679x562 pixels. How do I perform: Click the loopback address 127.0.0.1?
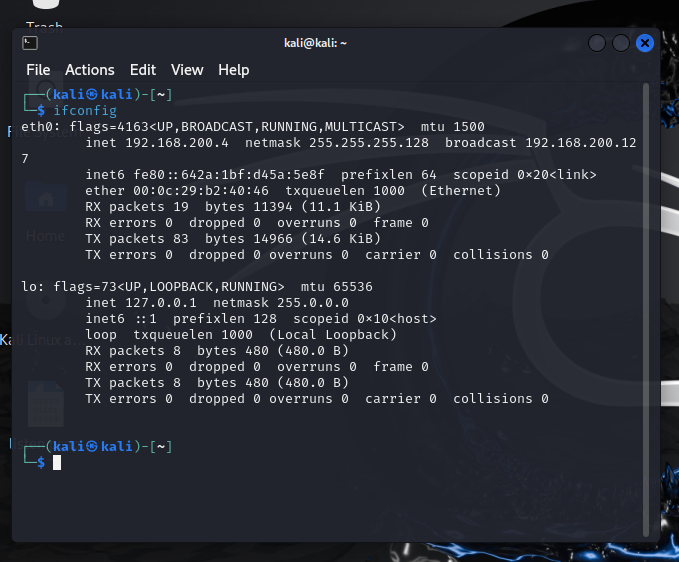coord(161,303)
